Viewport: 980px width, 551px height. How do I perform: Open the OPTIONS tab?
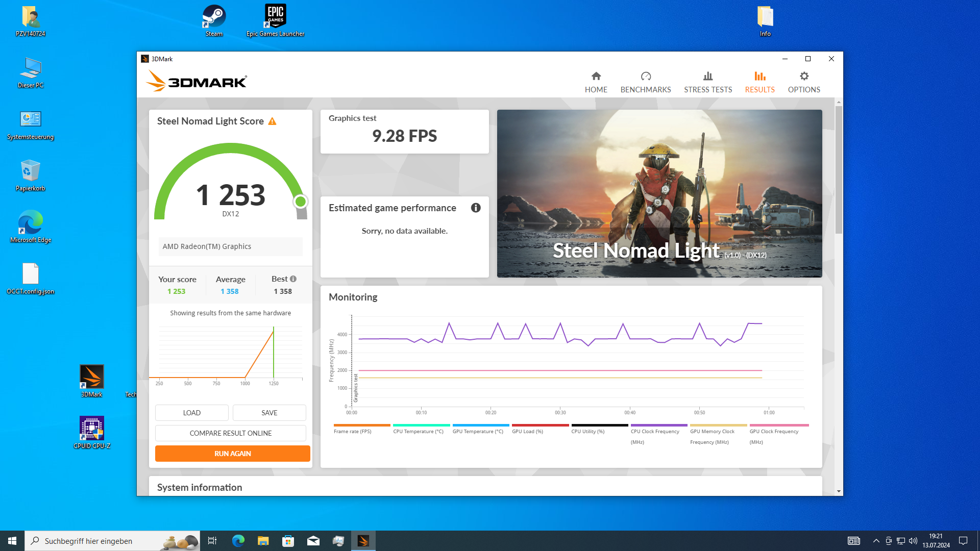(x=804, y=82)
